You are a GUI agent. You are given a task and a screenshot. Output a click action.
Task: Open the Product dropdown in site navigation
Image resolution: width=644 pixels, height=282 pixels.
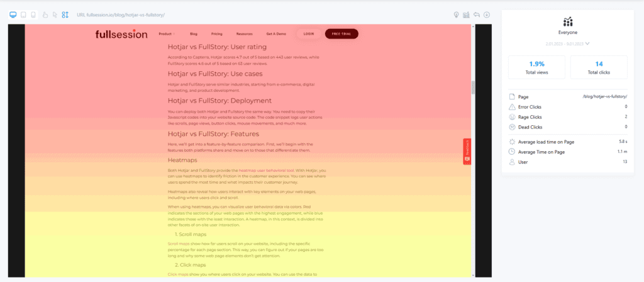pos(167,33)
